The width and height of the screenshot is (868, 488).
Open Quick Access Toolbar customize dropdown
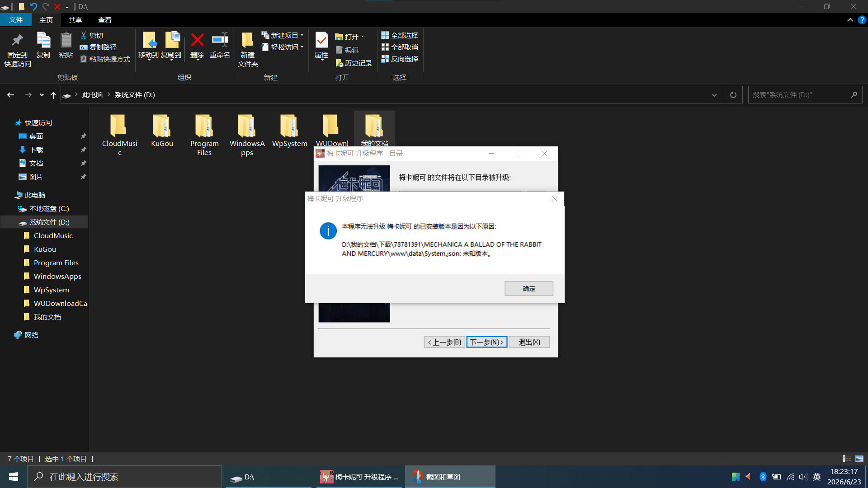(67, 7)
